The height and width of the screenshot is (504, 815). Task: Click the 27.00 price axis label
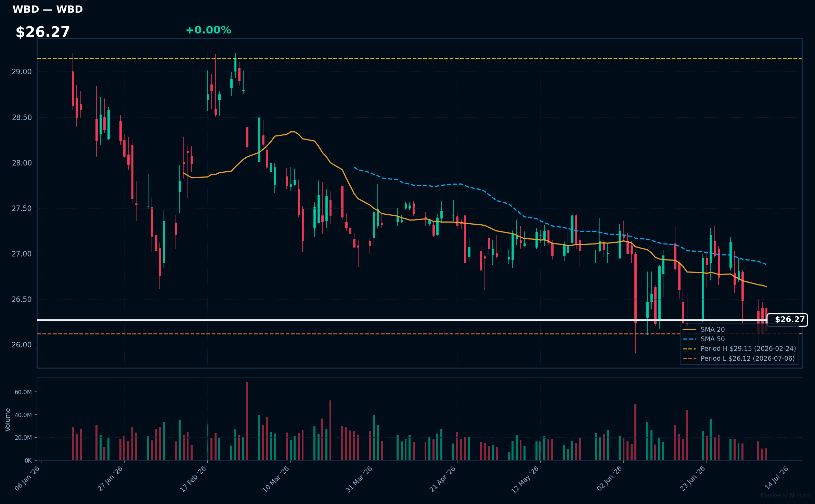click(22, 254)
